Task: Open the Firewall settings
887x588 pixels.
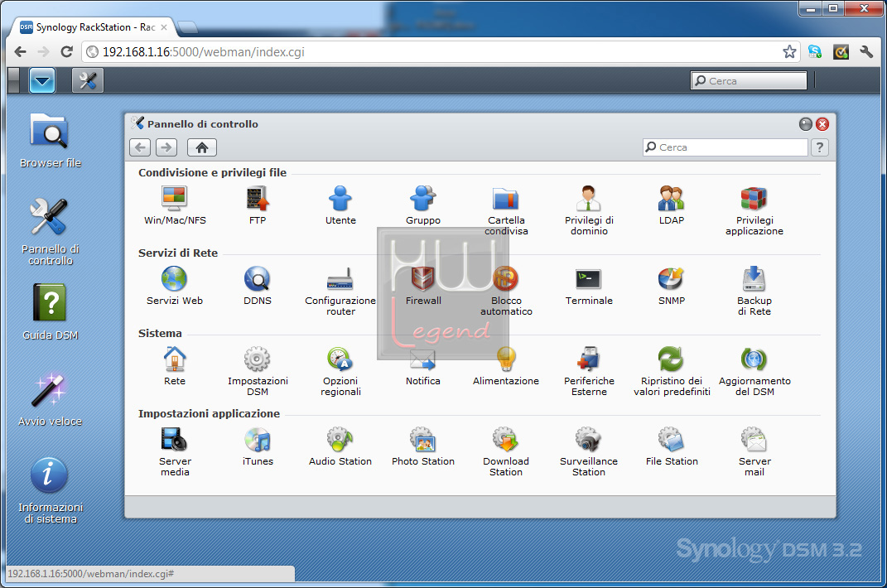Action: pyautogui.click(x=422, y=285)
